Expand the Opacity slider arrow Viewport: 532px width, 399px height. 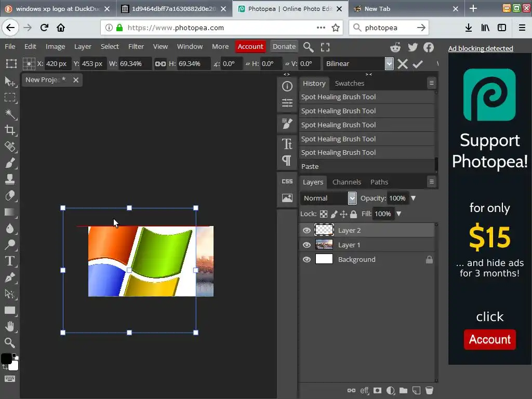(413, 198)
